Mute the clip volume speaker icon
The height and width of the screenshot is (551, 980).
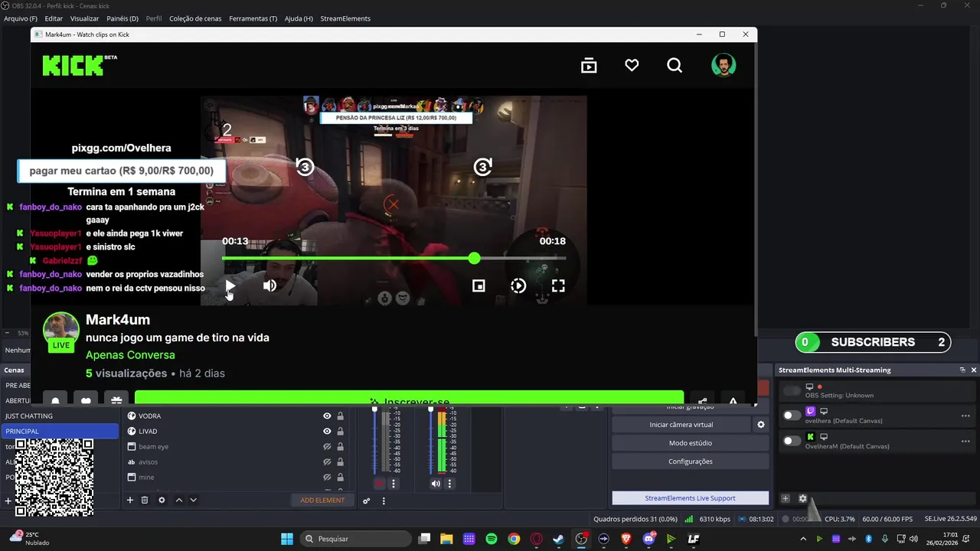(269, 285)
